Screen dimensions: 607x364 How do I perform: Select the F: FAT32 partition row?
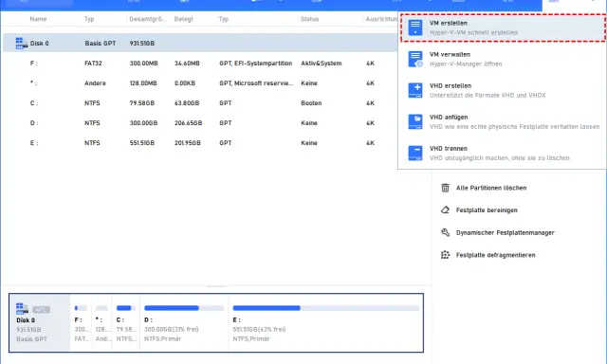pyautogui.click(x=200, y=64)
